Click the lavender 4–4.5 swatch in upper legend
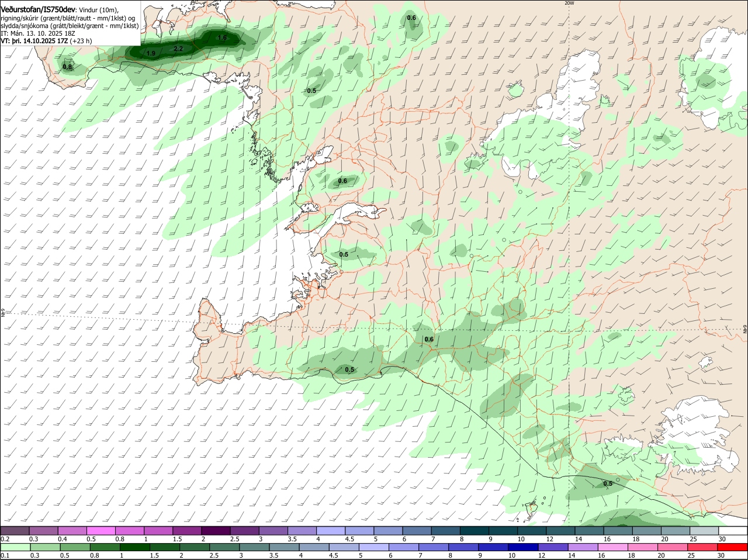The width and height of the screenshot is (748, 560). (x=330, y=530)
